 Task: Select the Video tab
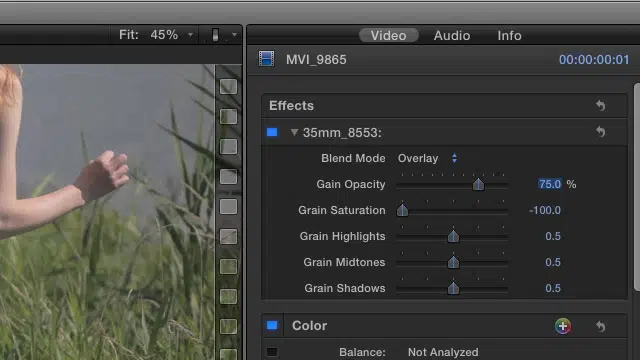(x=389, y=36)
